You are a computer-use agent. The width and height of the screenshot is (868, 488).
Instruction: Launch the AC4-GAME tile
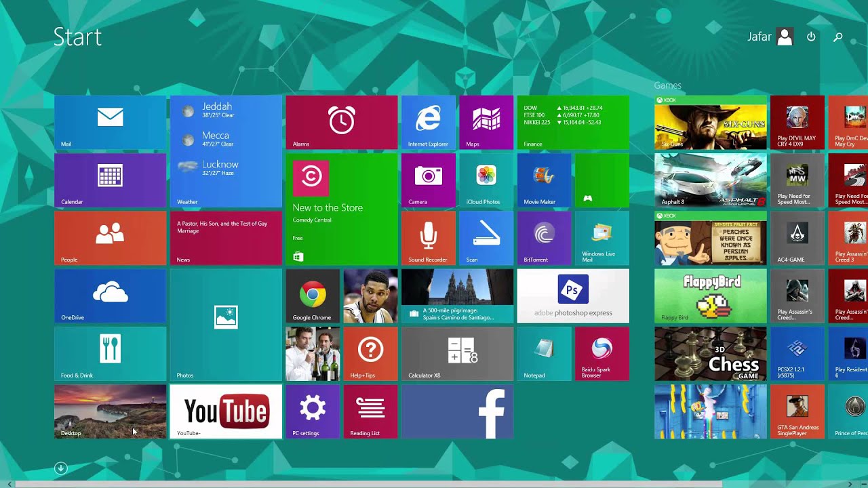(797, 238)
